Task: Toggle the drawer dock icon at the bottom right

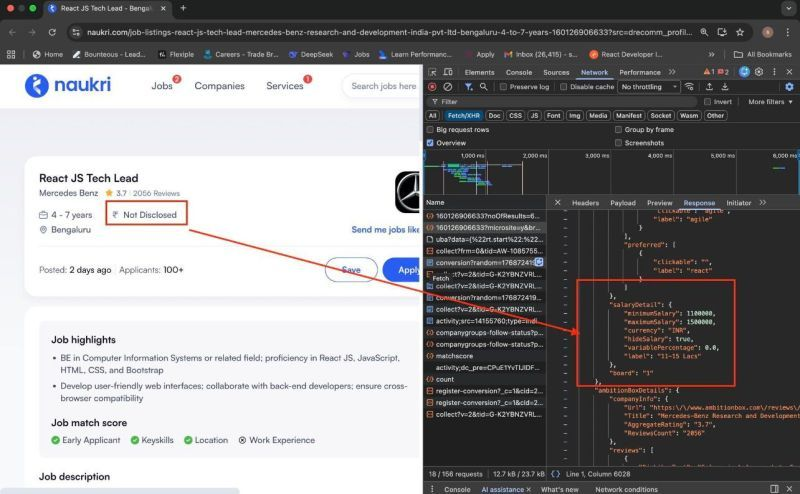Action: [x=774, y=489]
